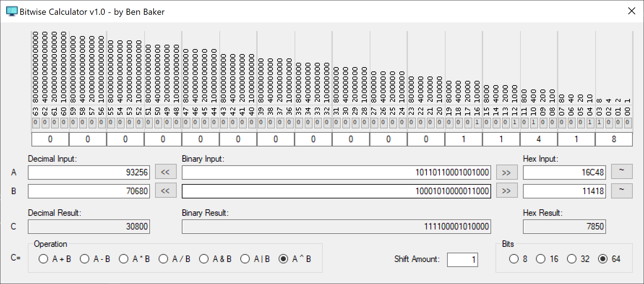Select the A - B operation
Viewport: 644px width, 284px height.
(95, 259)
